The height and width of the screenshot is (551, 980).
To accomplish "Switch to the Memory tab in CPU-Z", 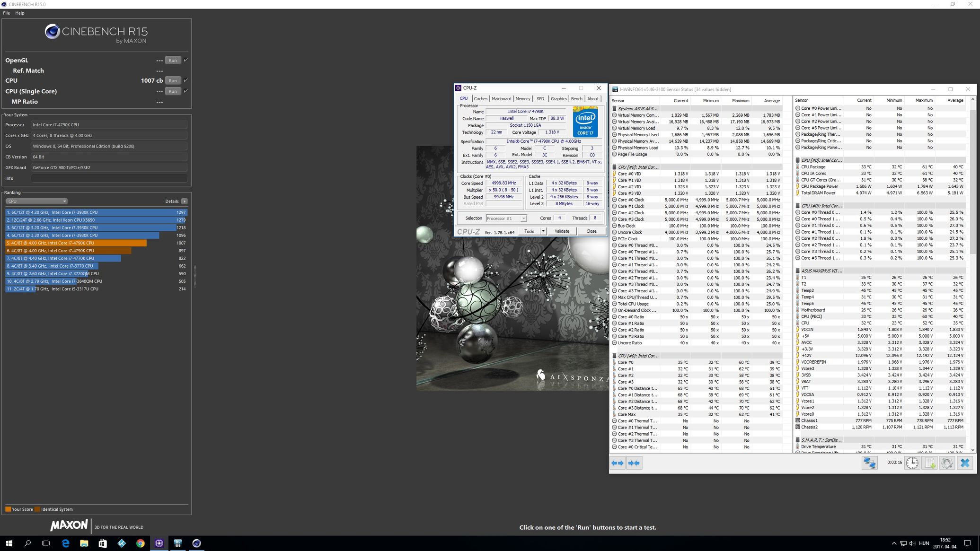I will (523, 99).
